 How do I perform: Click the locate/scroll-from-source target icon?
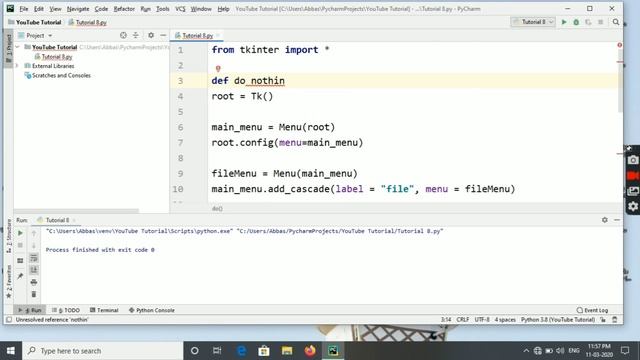[x=123, y=36]
